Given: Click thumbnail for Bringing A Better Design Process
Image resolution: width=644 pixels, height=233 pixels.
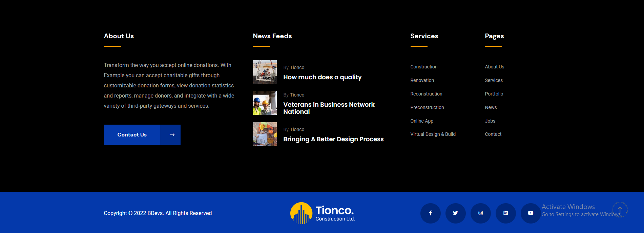Looking at the screenshot, I should [x=265, y=134].
